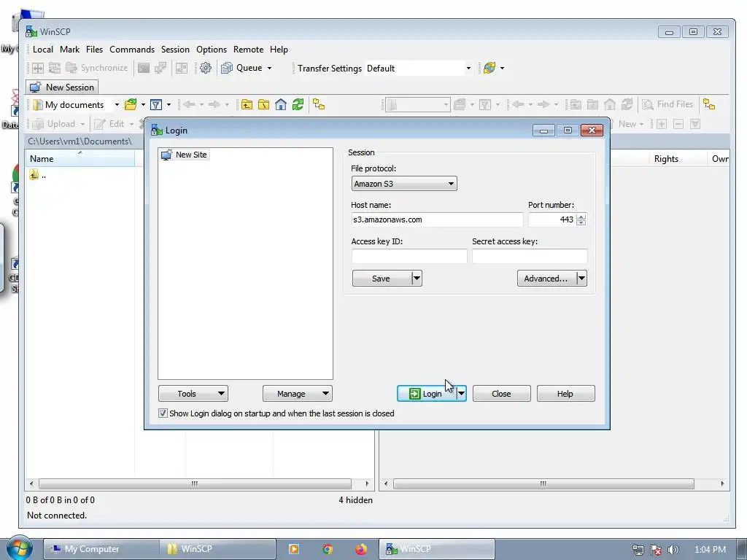Open the Tools dropdown menu
Screen dimensions: 747x560
coord(193,393)
